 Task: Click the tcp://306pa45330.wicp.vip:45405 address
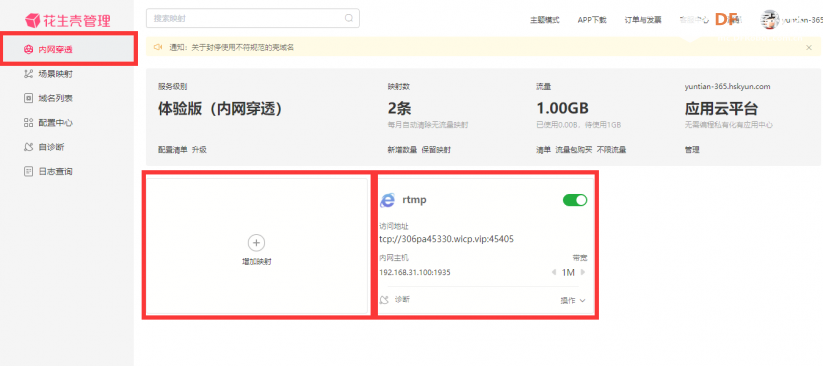446,239
